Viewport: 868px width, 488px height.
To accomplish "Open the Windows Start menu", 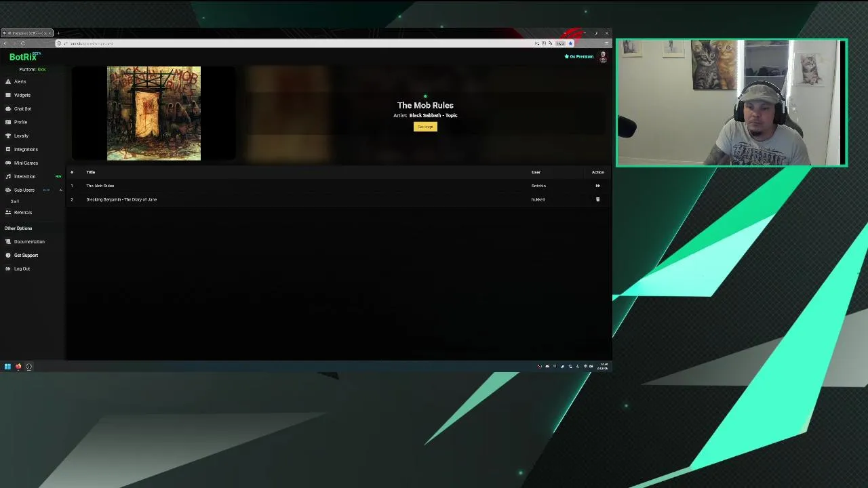I will pyautogui.click(x=7, y=367).
